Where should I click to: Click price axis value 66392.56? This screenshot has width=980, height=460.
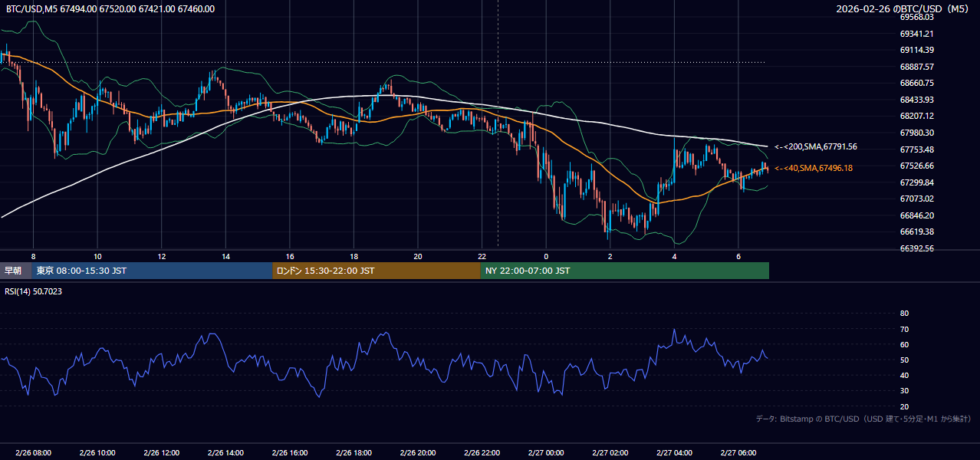point(916,248)
